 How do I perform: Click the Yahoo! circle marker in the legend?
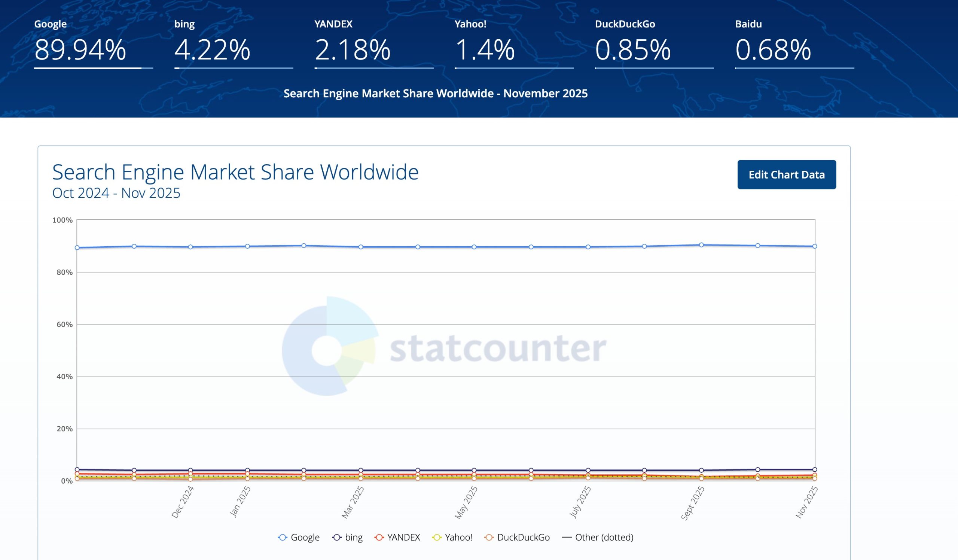pyautogui.click(x=437, y=538)
